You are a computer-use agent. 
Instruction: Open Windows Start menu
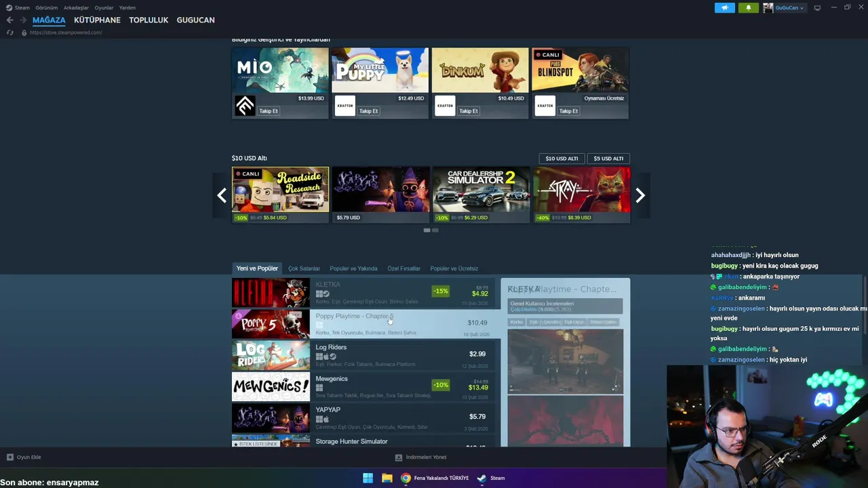368,478
